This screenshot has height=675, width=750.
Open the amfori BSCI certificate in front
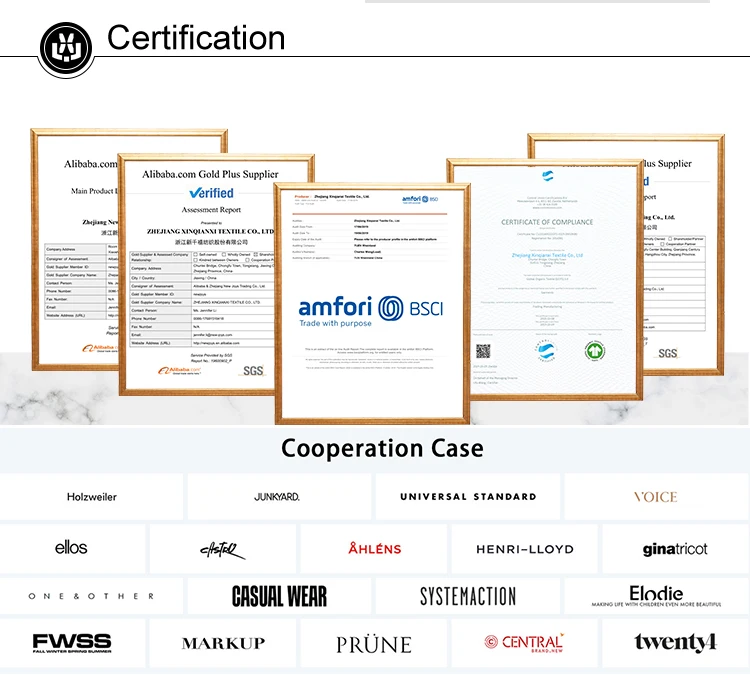click(x=372, y=303)
